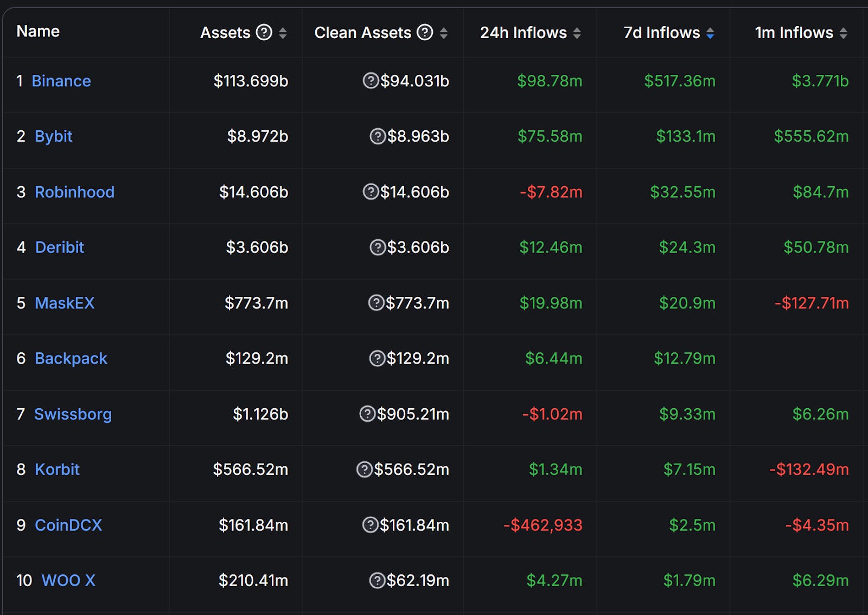Select WOO X 7d inflow $1.79m

point(690,580)
